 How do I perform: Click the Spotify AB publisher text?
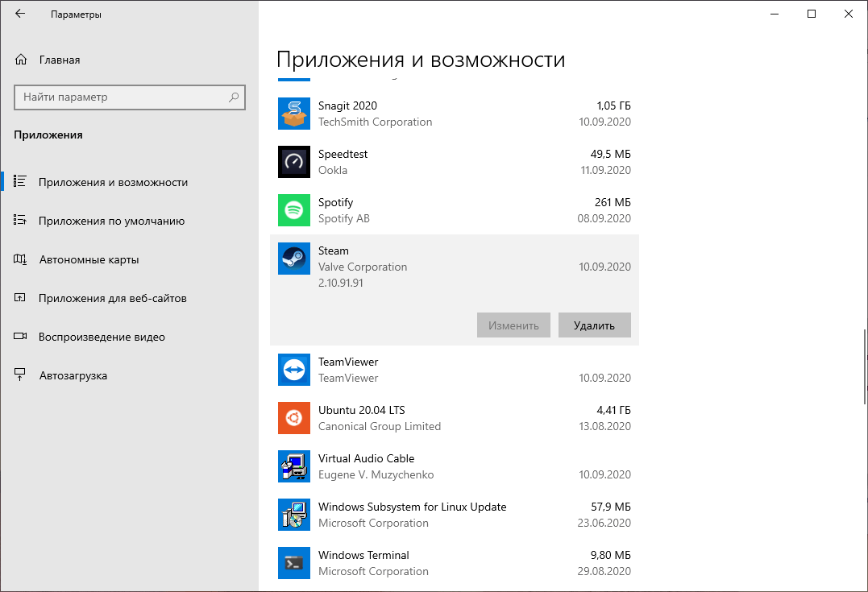click(x=344, y=218)
